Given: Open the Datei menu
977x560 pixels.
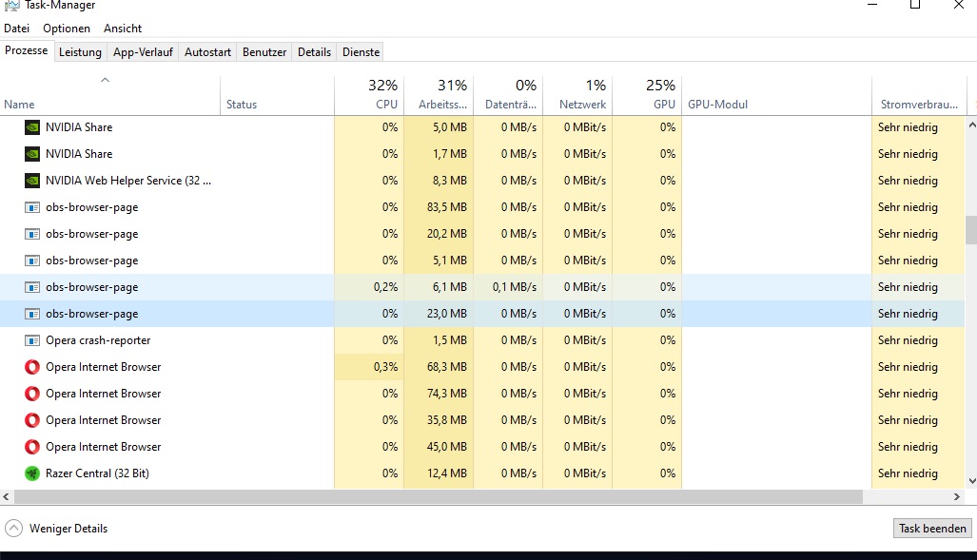Looking at the screenshot, I should point(17,29).
